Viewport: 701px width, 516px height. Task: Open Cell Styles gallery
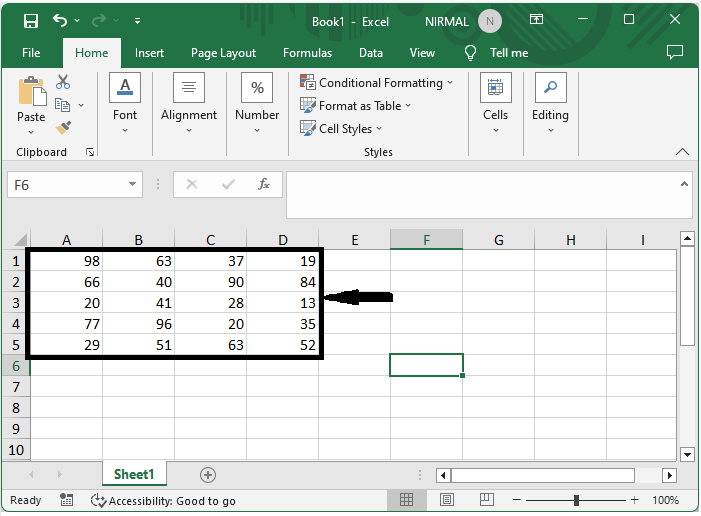coord(341,129)
